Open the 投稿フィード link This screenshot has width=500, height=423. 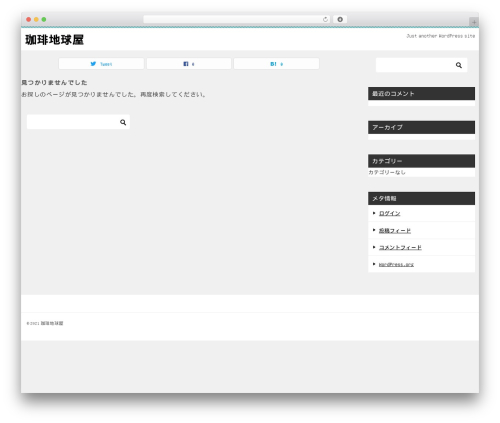point(395,230)
